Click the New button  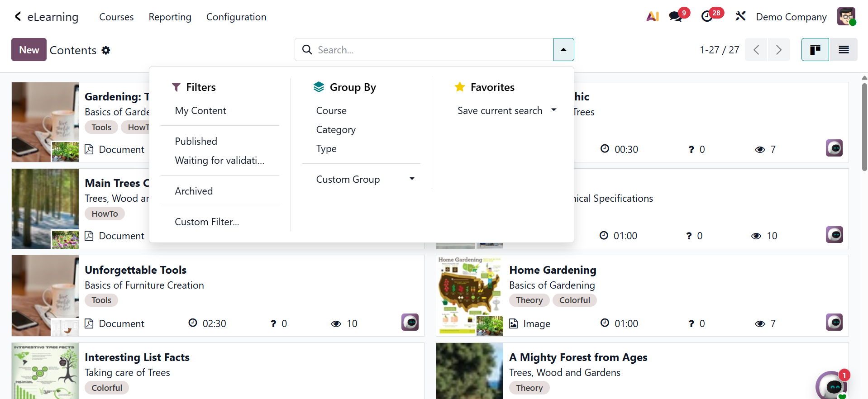pos(29,50)
